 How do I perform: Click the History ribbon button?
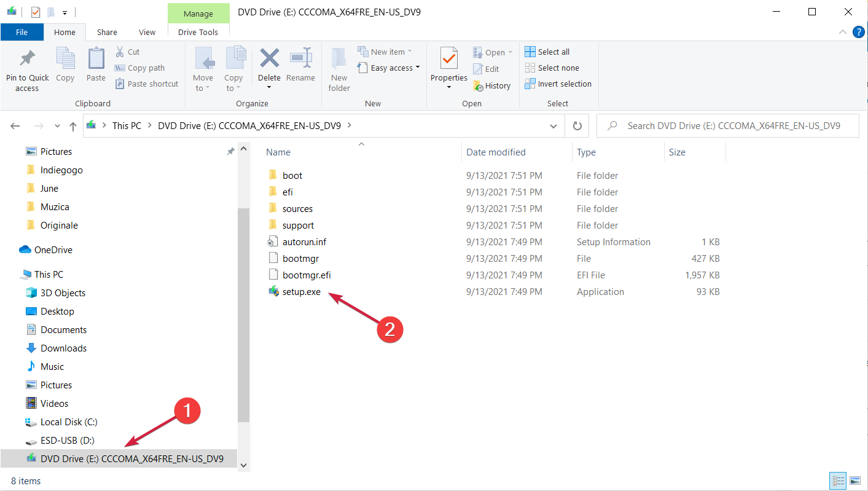tap(491, 85)
